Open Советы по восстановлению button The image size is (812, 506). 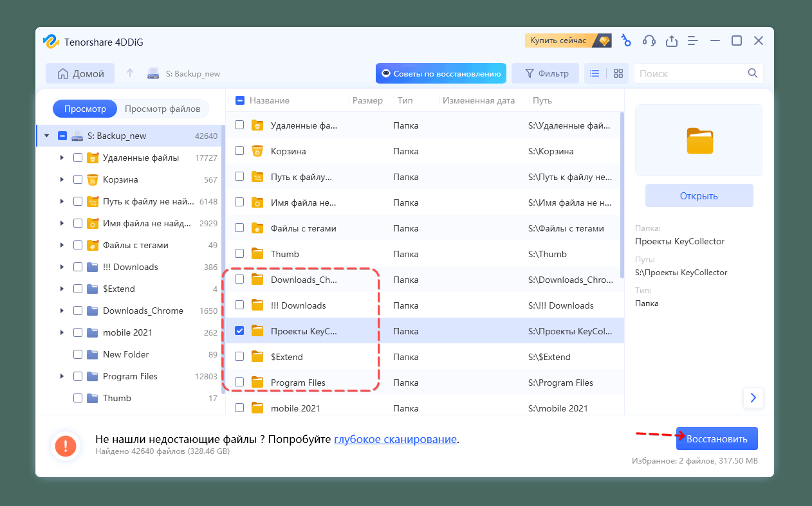(x=441, y=73)
